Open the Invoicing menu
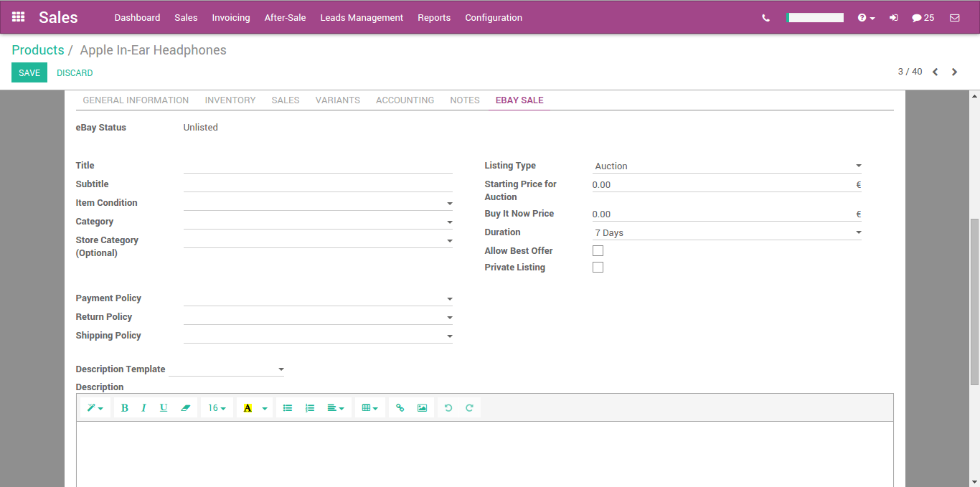The image size is (980, 487). 230,16
